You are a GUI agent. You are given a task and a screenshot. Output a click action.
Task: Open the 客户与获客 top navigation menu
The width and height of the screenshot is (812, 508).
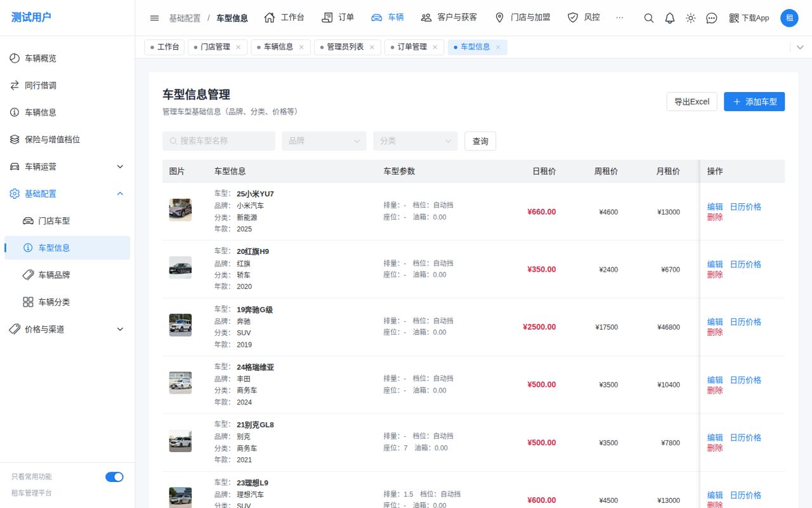(449, 18)
